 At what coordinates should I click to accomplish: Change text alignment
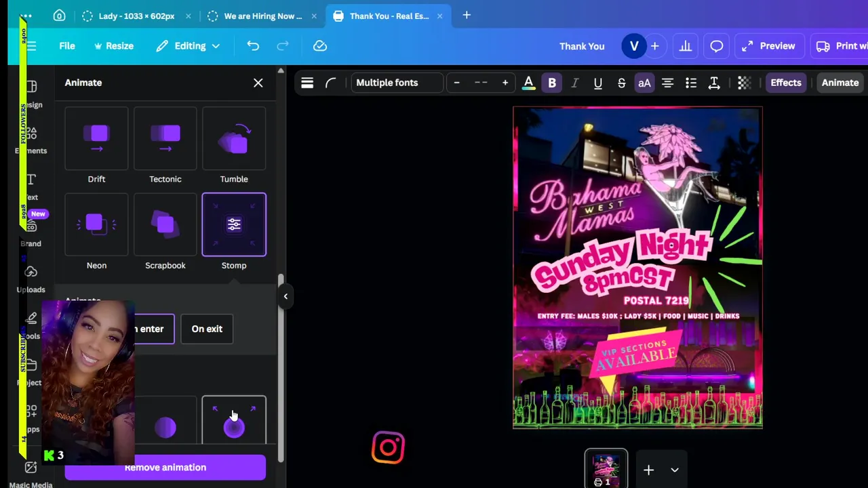(667, 83)
